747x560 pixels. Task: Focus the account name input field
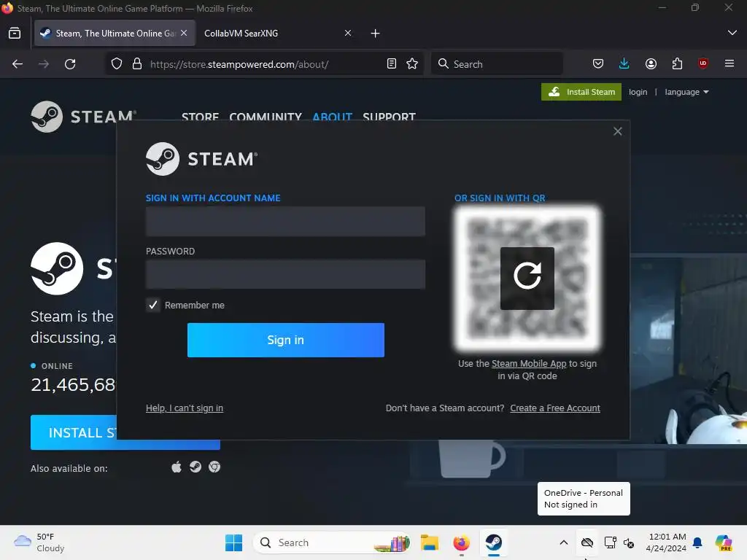pyautogui.click(x=285, y=222)
